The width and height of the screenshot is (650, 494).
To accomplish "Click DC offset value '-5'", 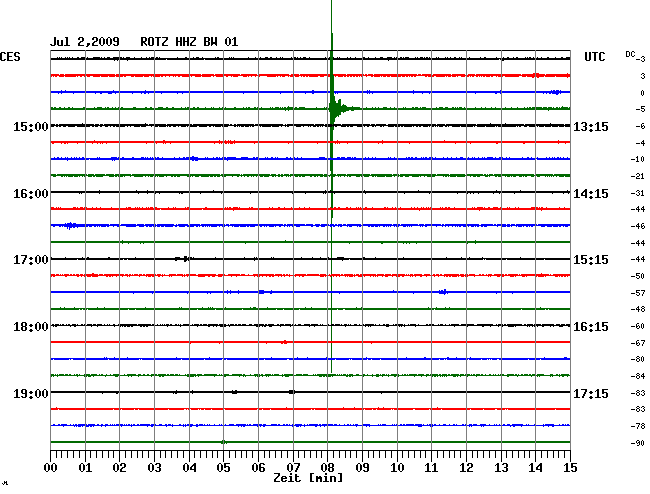I will tap(640, 109).
